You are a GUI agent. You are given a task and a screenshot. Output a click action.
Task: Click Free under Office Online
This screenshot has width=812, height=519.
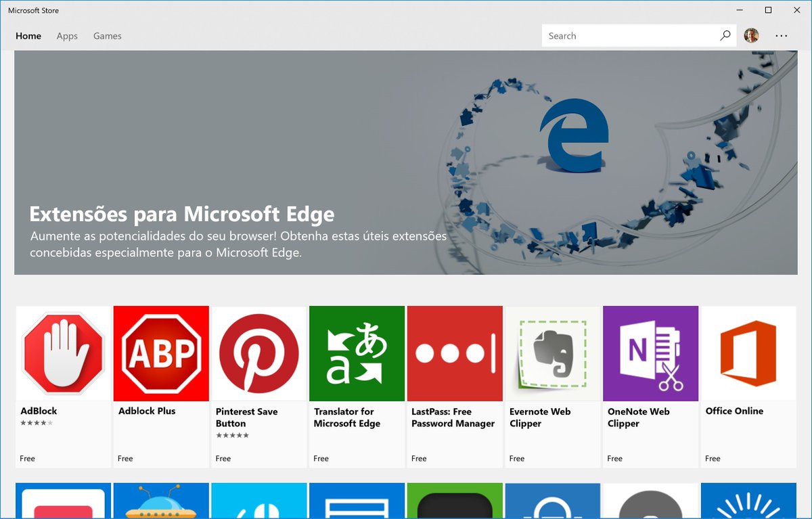713,458
